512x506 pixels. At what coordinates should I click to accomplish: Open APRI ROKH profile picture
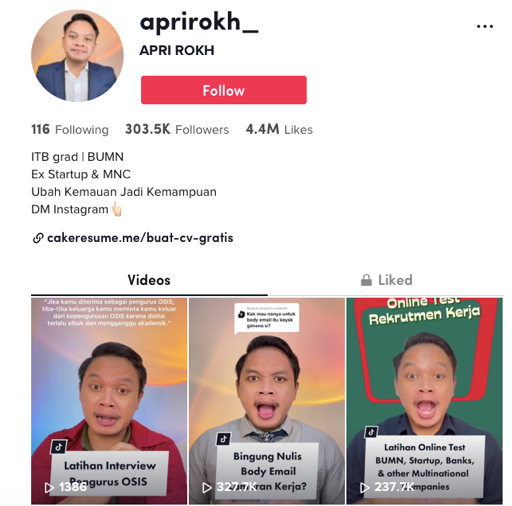tap(77, 55)
